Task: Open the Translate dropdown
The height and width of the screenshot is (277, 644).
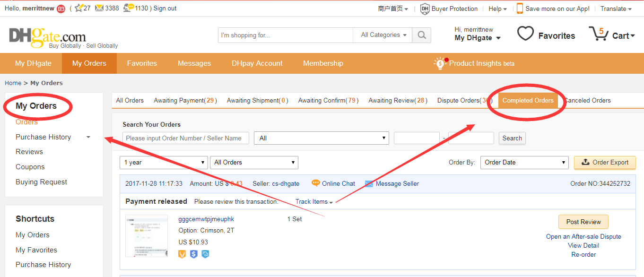Action: [616, 9]
